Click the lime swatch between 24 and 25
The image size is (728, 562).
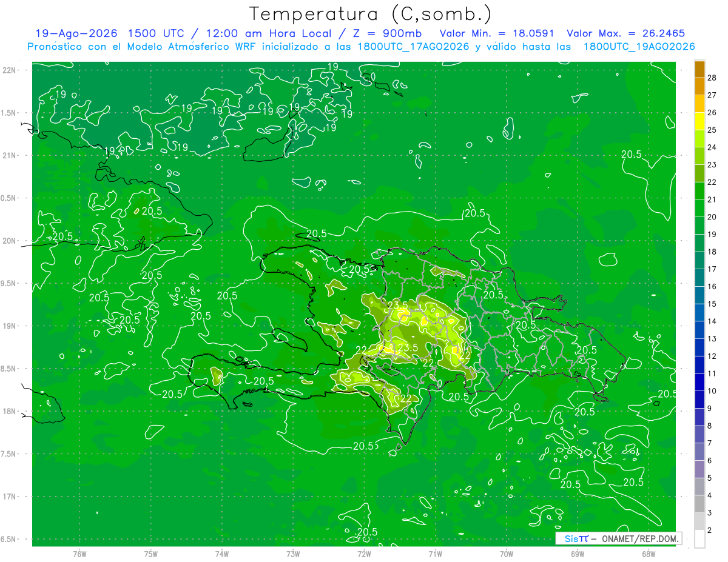[x=699, y=139]
